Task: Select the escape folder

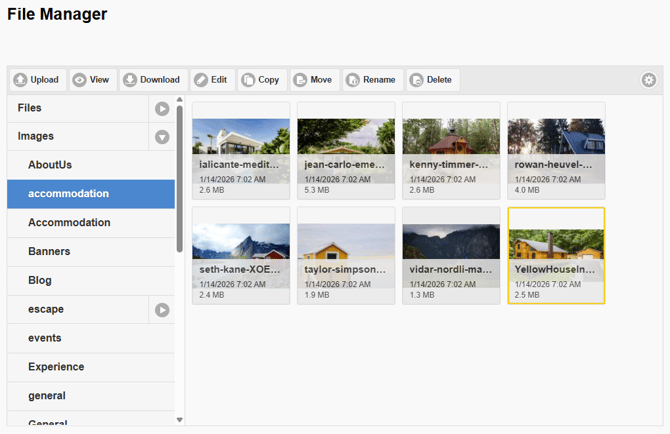Action: coord(78,309)
